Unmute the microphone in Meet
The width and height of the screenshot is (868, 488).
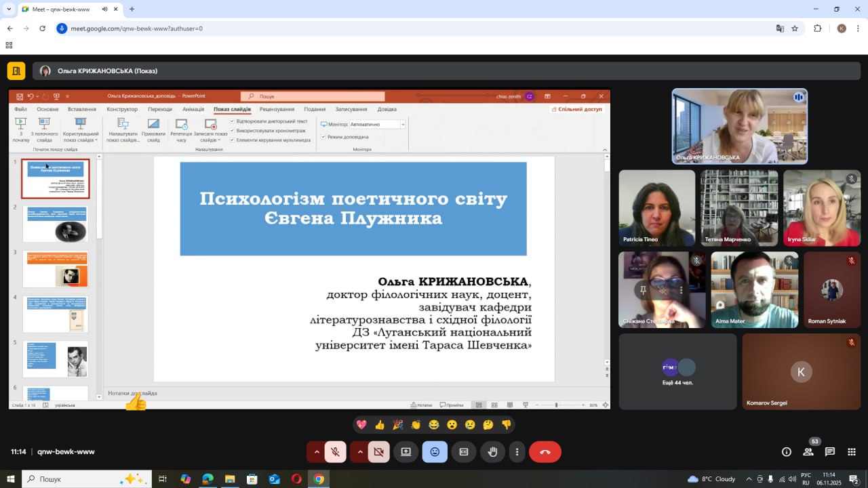pyautogui.click(x=335, y=452)
